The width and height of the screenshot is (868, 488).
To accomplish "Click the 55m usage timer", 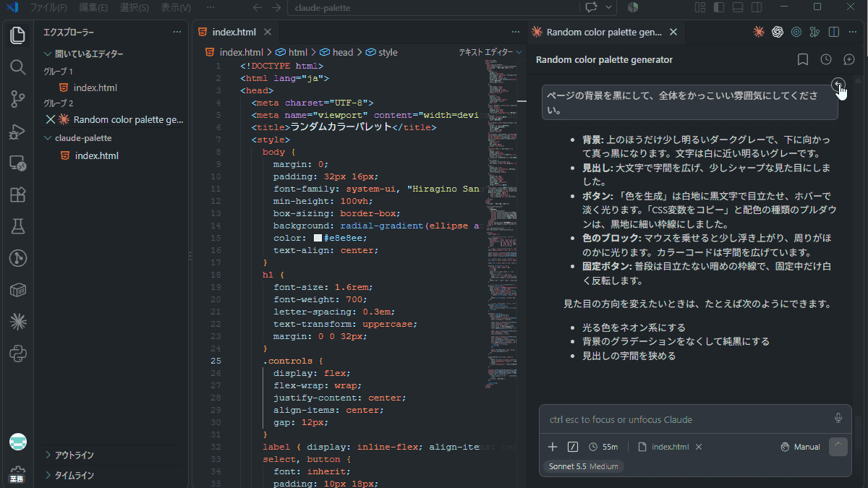I will click(603, 447).
